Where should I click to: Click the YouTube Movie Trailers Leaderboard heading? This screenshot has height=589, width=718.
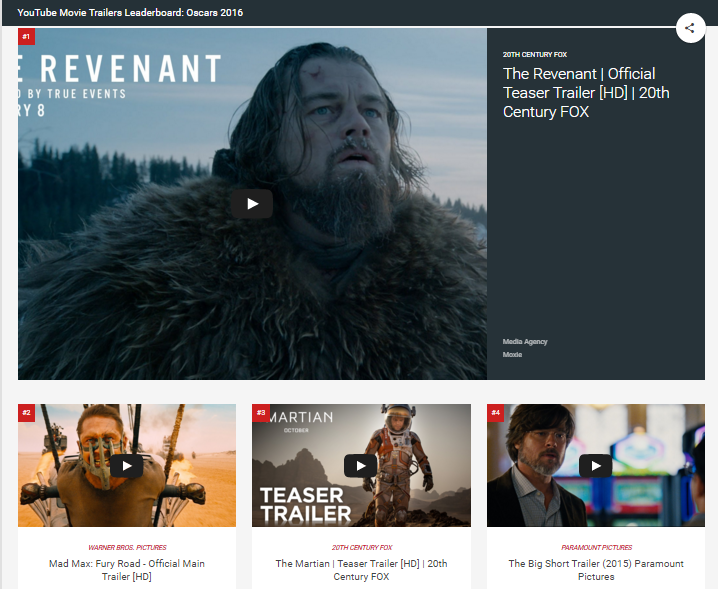(x=130, y=13)
